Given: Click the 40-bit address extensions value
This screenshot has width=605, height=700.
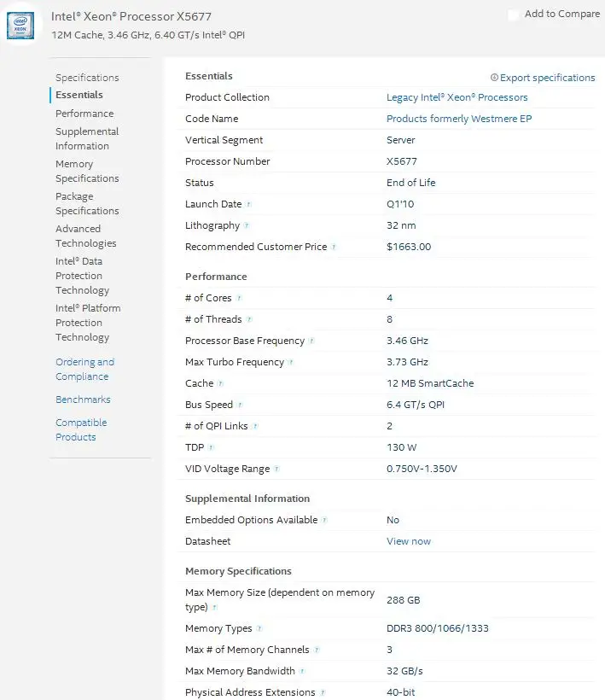Looking at the screenshot, I should (x=401, y=692).
